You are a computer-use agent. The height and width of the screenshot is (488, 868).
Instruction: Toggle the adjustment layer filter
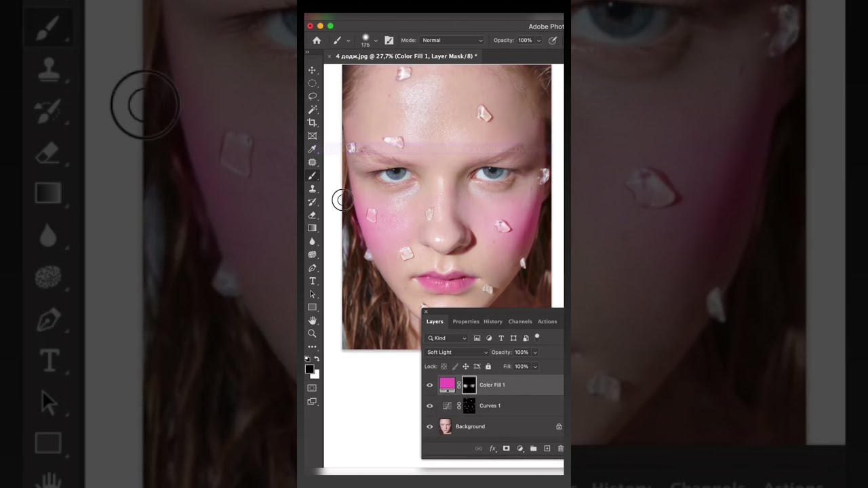[489, 338]
